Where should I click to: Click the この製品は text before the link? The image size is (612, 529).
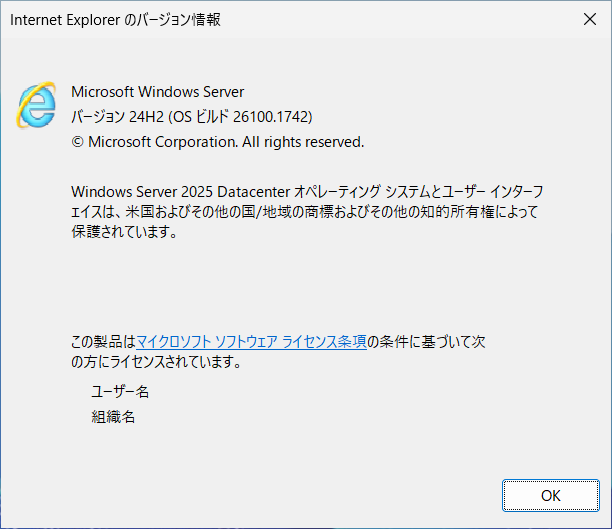point(103,342)
